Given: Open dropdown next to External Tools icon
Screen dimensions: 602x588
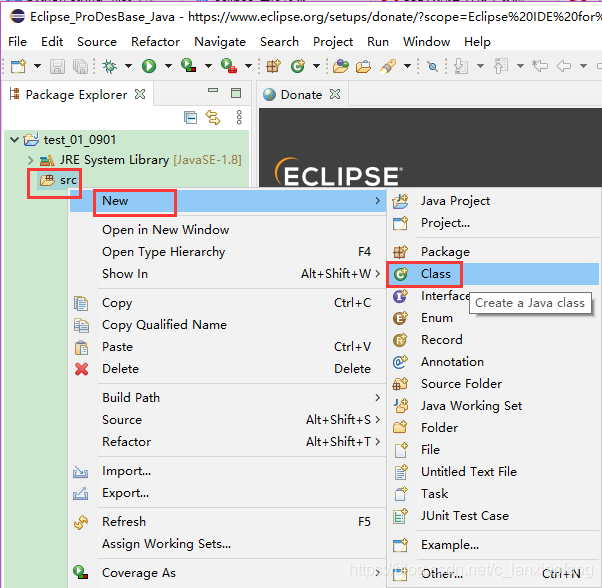Looking at the screenshot, I should [248, 66].
